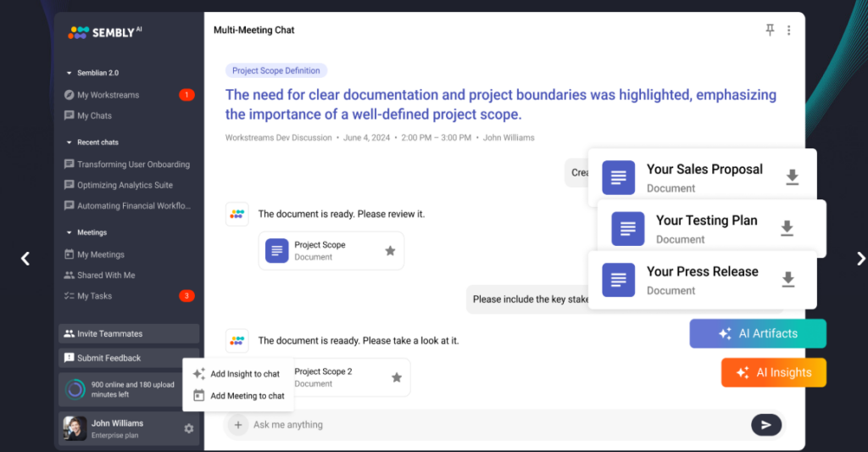Open the three-dot more options menu
The height and width of the screenshot is (452, 868).
coord(789,31)
